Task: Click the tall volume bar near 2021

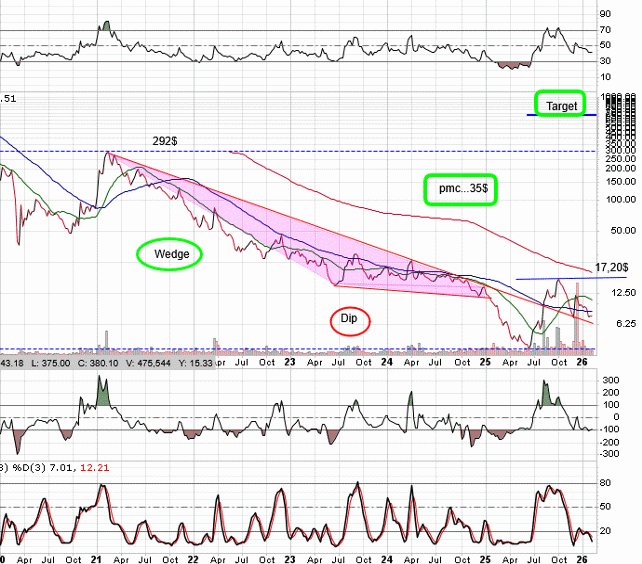Action: [106, 338]
